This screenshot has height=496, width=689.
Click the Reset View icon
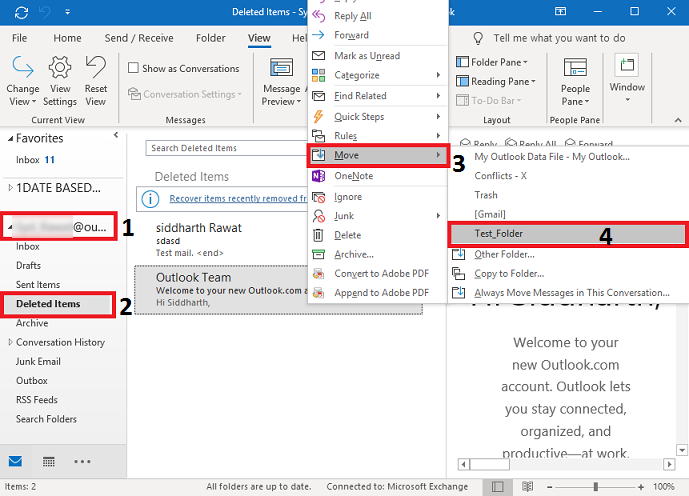(x=95, y=67)
